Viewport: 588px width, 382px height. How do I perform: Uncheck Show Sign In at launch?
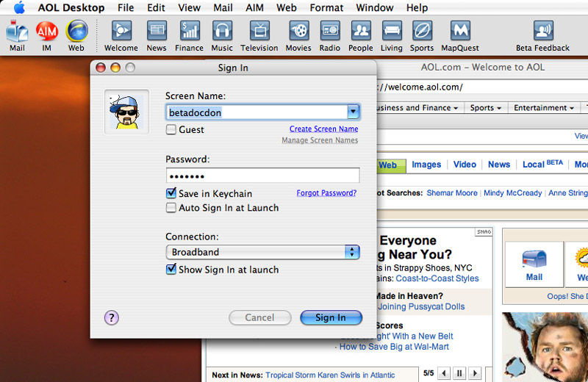coord(171,269)
